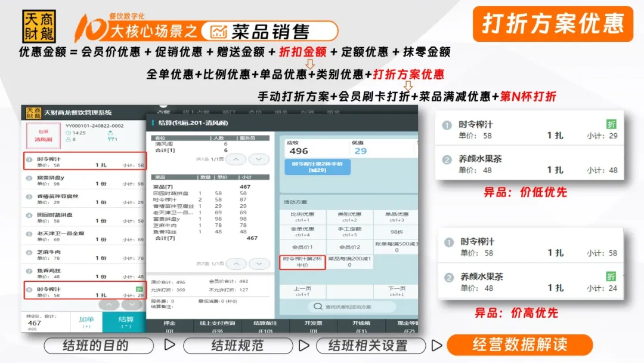Apply 菜品每满200减10 scheme
Screen dimensions: 644x363
tap(349, 262)
